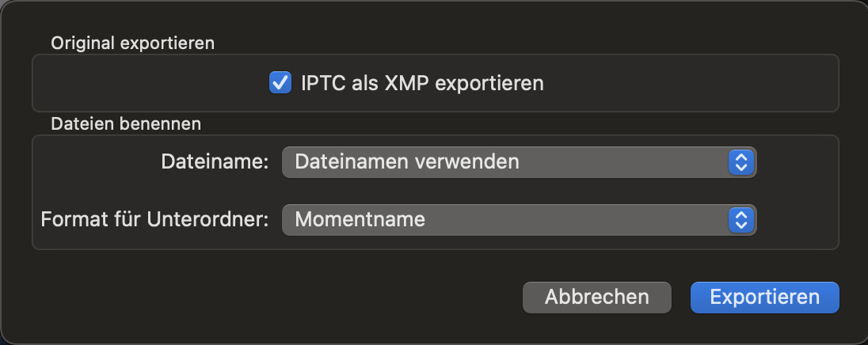Viewport: 868px width, 345px height.
Task: Expand the file naming options popup
Action: [519, 162]
